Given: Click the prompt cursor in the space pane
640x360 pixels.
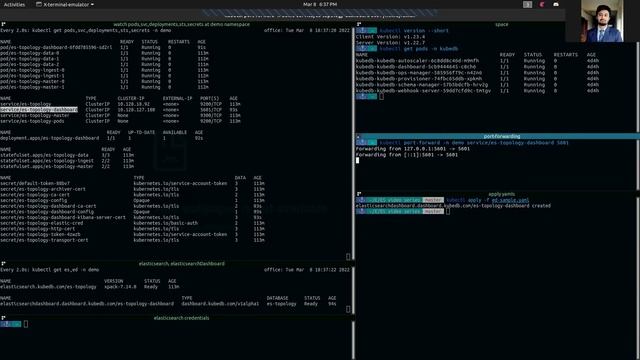Looking at the screenshot, I should tap(381, 97).
